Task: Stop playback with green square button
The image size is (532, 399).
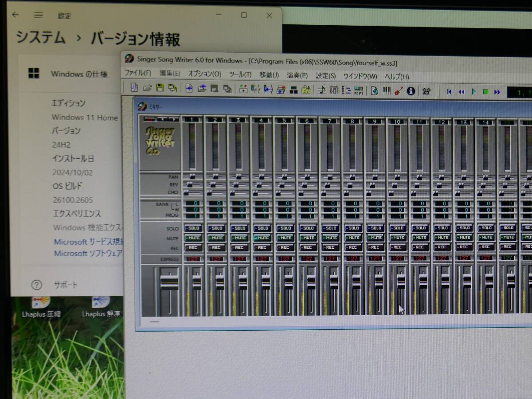Action: [485, 92]
